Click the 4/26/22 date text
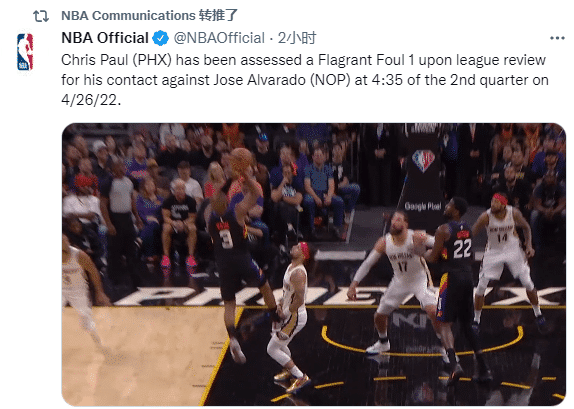This screenshot has height=409, width=574. click(x=91, y=100)
